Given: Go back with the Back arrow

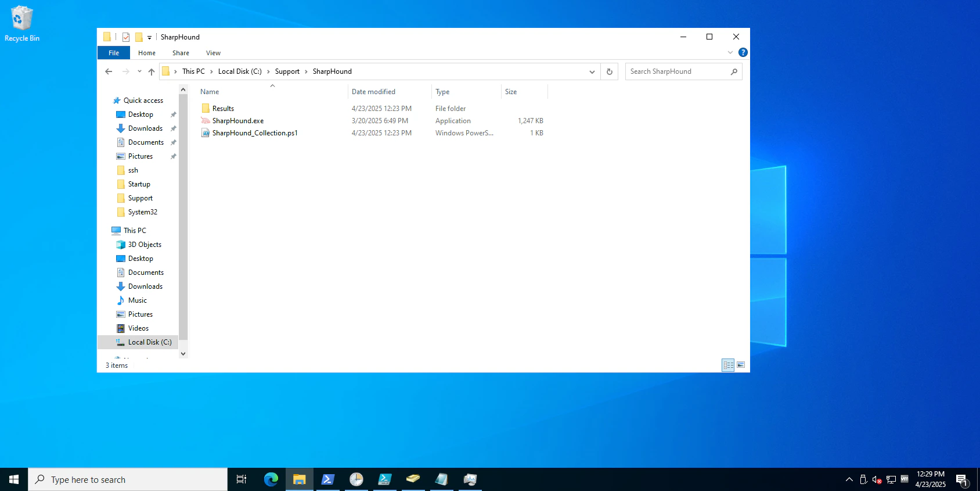Looking at the screenshot, I should click(x=109, y=71).
